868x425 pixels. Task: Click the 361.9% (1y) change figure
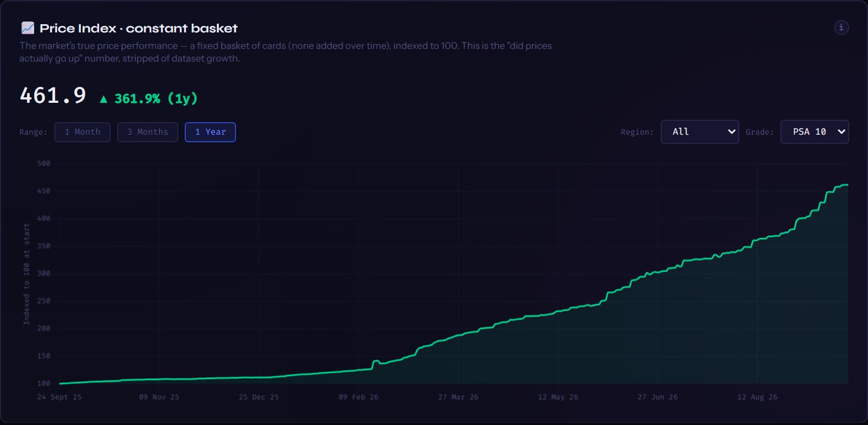[x=148, y=98]
